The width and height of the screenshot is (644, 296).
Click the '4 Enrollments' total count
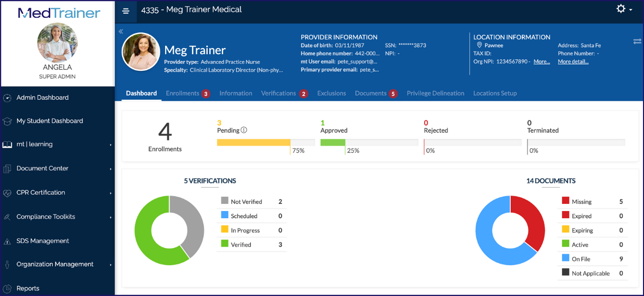coord(165,137)
